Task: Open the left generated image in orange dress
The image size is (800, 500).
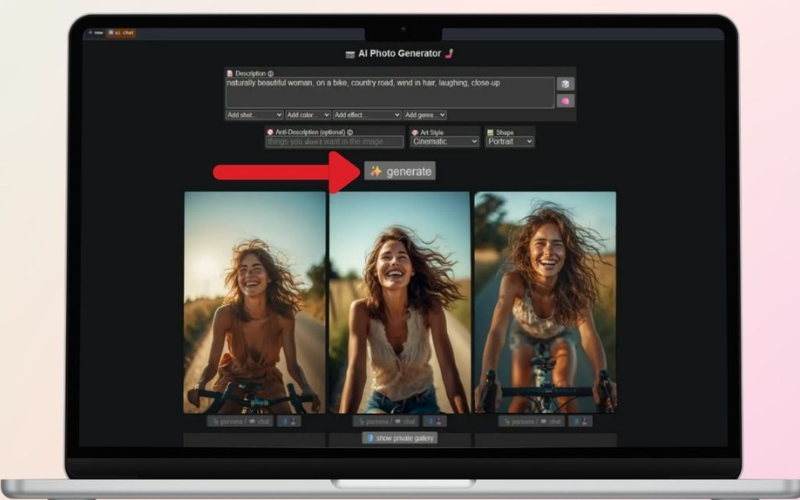Action: (254, 302)
